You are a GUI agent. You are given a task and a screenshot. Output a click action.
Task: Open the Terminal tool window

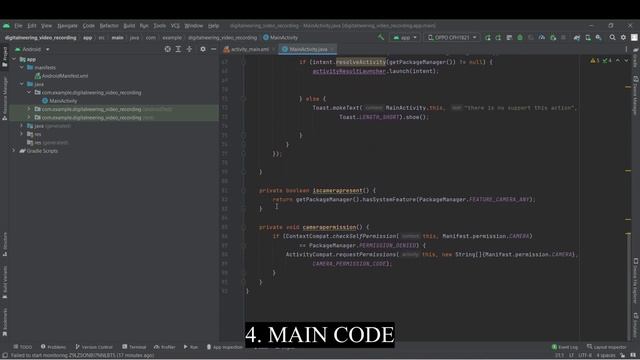click(x=134, y=347)
